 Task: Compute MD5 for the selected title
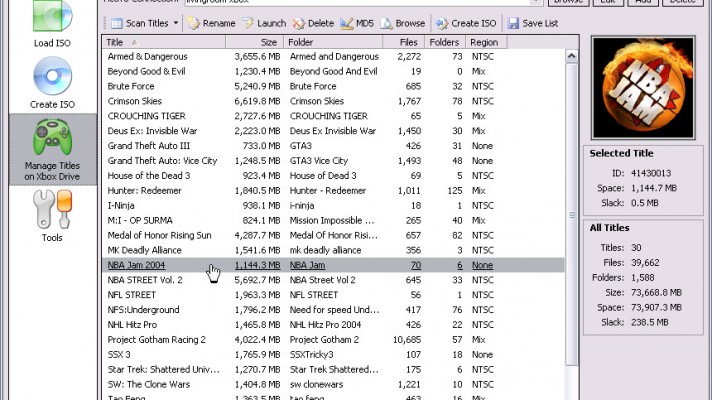357,23
